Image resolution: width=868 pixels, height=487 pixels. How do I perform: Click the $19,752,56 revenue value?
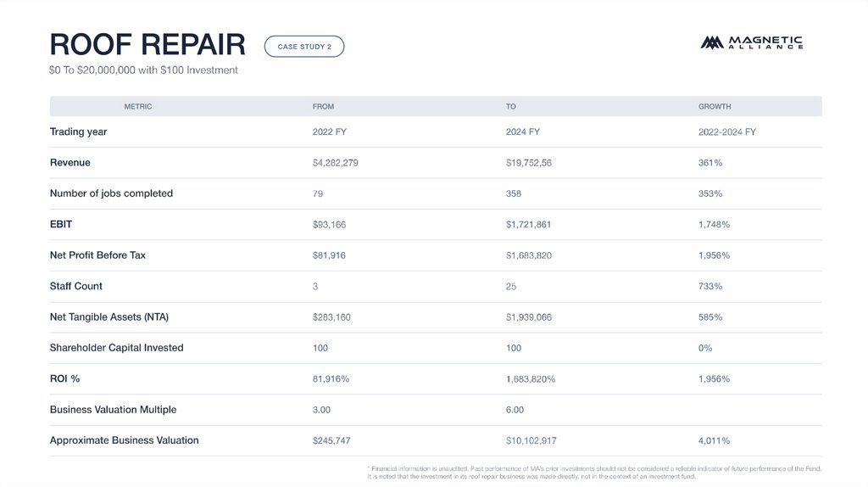[x=529, y=163]
